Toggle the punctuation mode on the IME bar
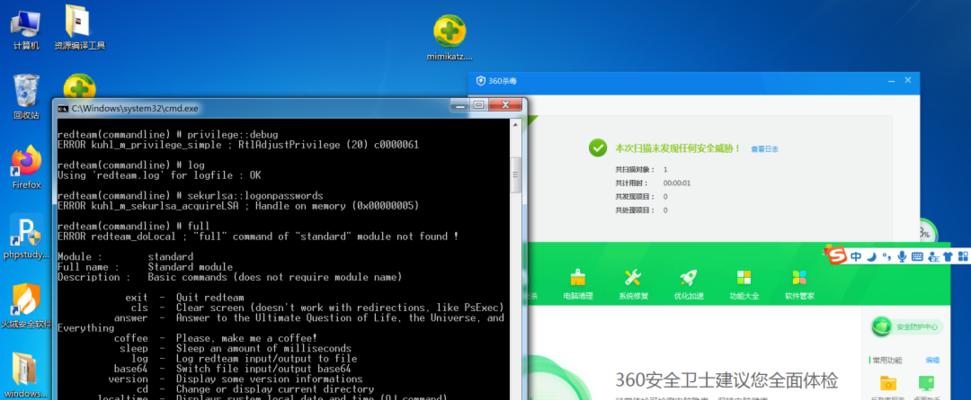The width and height of the screenshot is (971, 400). tap(887, 257)
